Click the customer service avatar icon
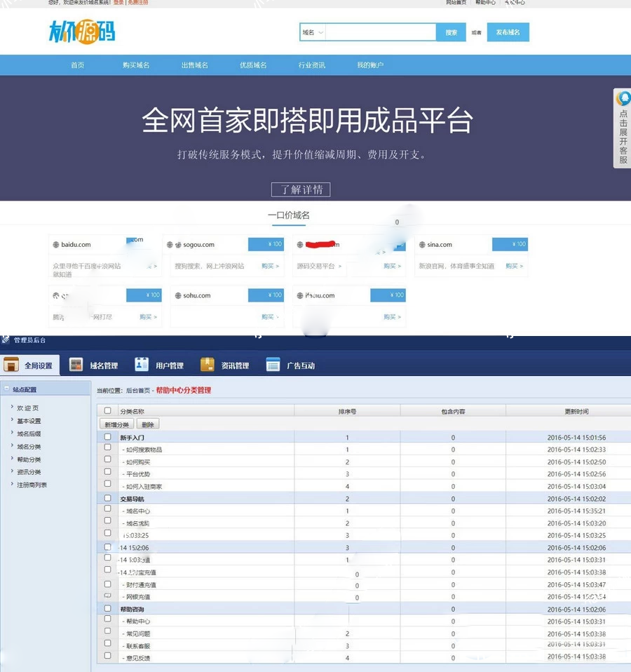This screenshot has height=672, width=631. [x=623, y=99]
